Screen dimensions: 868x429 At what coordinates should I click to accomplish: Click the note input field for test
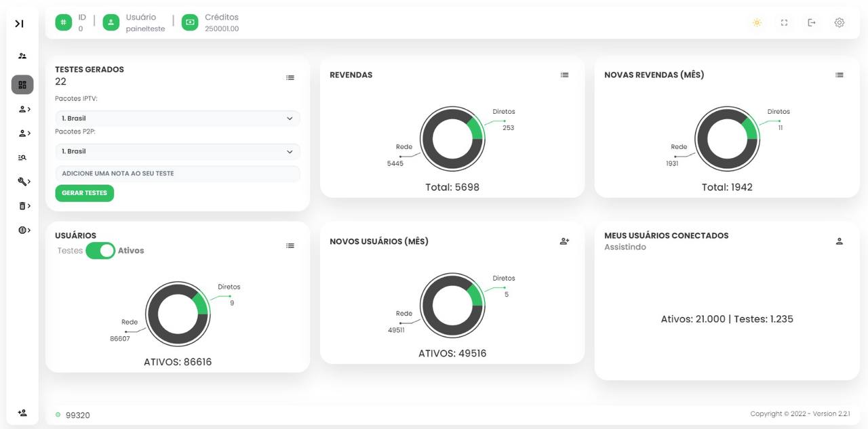[x=177, y=173]
